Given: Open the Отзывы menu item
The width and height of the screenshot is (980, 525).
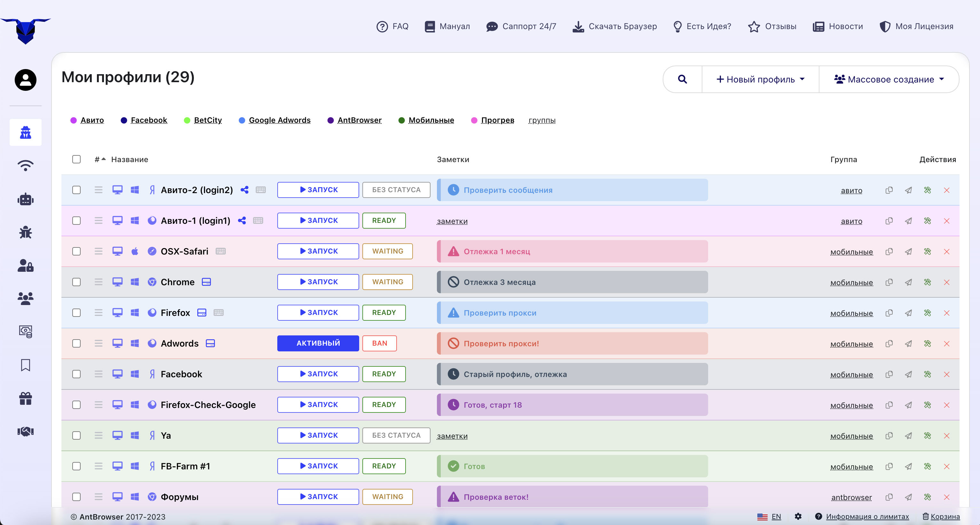Looking at the screenshot, I should [772, 26].
